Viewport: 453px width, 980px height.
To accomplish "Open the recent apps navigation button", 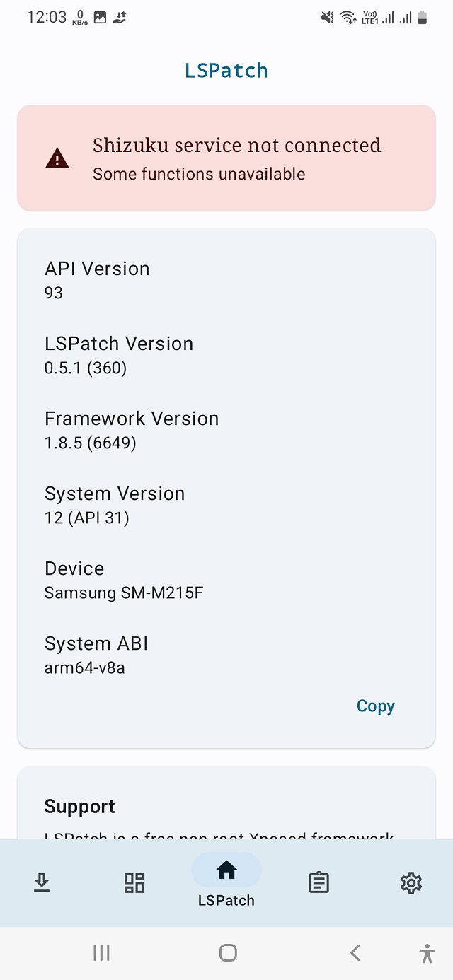I will [x=101, y=953].
